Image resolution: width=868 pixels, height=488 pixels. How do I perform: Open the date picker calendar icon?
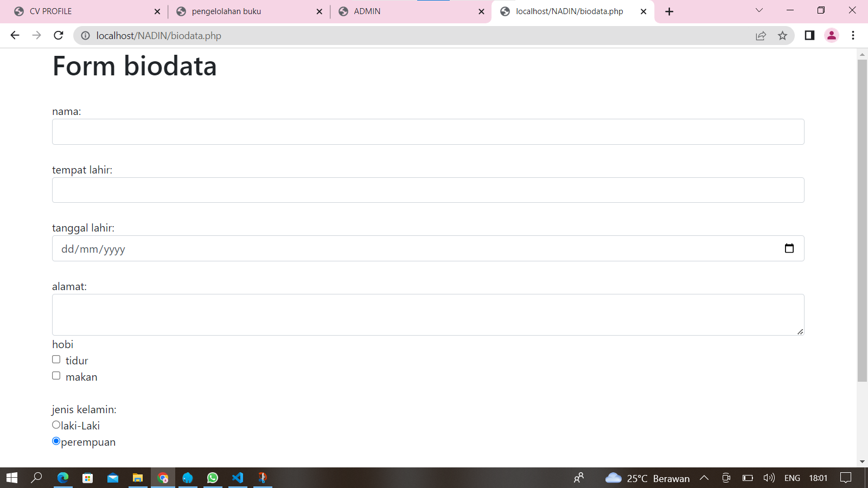tap(789, 248)
